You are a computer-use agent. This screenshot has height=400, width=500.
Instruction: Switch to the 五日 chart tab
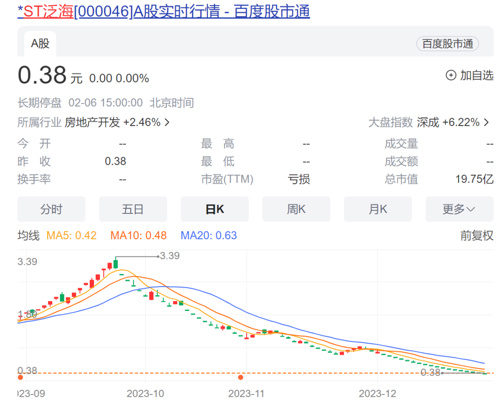pyautogui.click(x=133, y=209)
